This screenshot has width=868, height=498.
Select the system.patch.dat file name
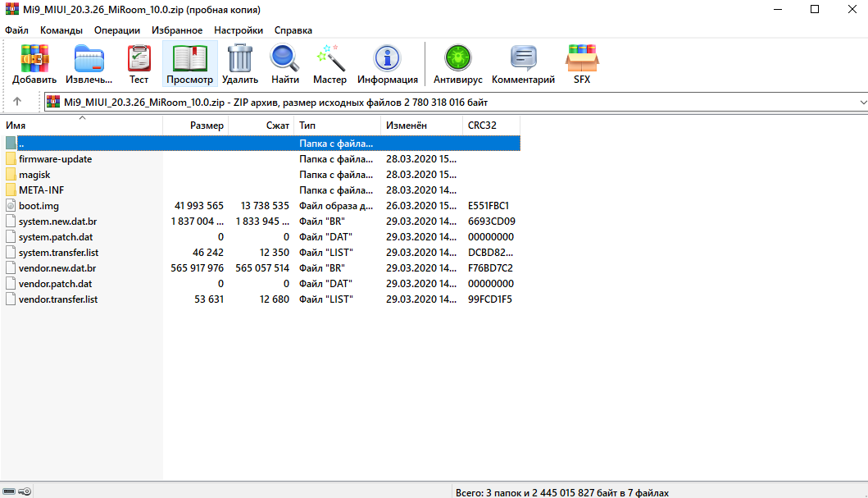tap(56, 237)
